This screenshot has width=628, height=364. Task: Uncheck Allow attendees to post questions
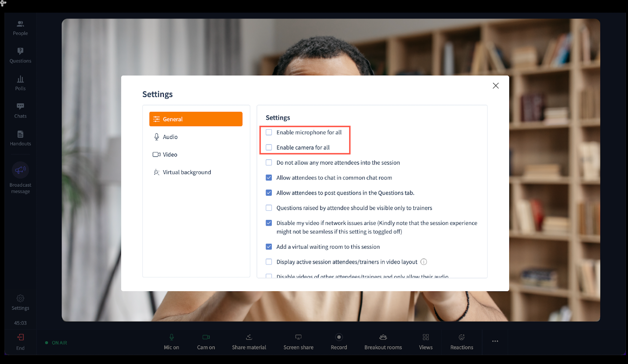click(x=269, y=193)
